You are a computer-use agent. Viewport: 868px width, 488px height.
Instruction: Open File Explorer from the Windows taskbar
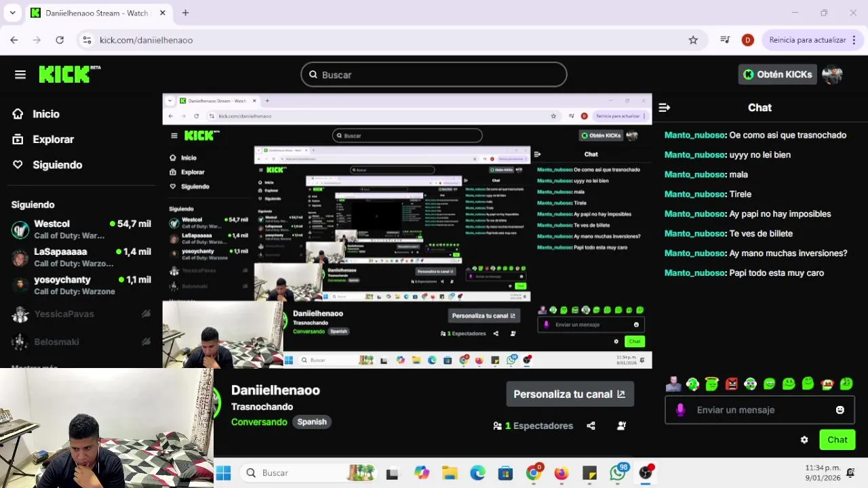click(x=450, y=473)
